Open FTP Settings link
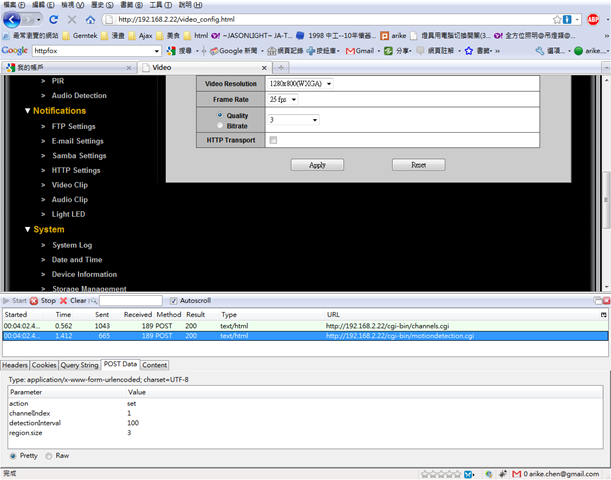This screenshot has height=480, width=611. pos(74,127)
